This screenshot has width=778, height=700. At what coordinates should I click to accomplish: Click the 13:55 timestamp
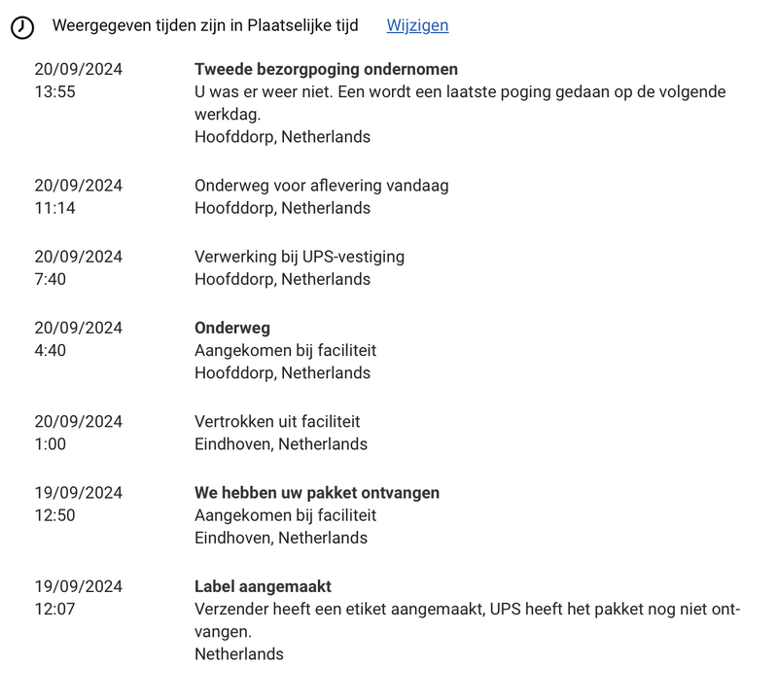[x=54, y=92]
